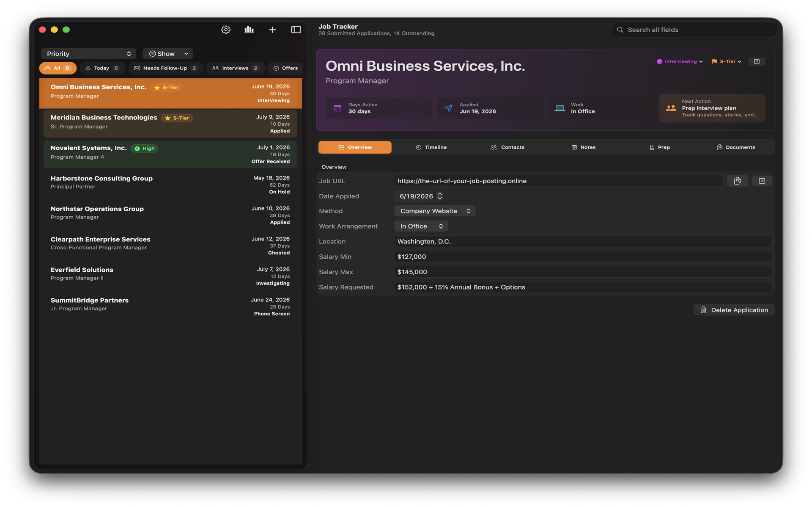This screenshot has width=812, height=508.
Task: Click the flag icon beside S-Tier in header
Action: [715, 61]
